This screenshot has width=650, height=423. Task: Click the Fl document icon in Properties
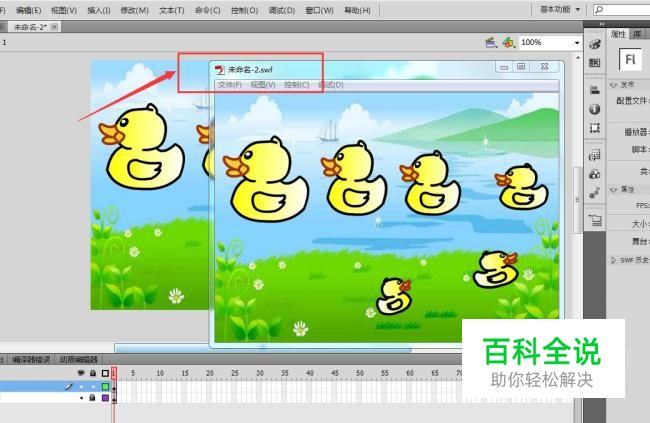click(630, 59)
